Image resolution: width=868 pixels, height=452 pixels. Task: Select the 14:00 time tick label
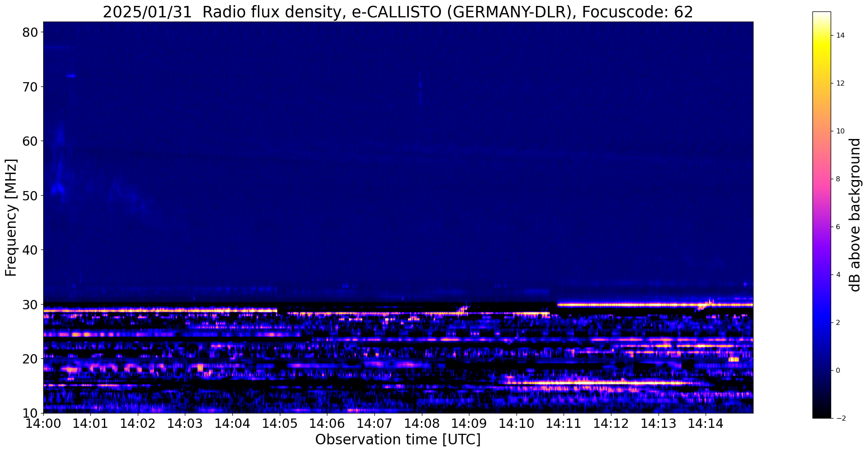tap(43, 424)
